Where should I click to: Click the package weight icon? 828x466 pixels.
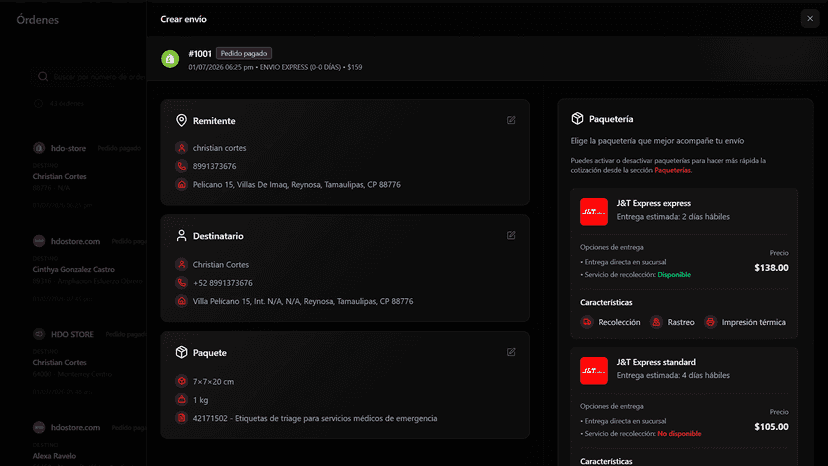(x=182, y=400)
